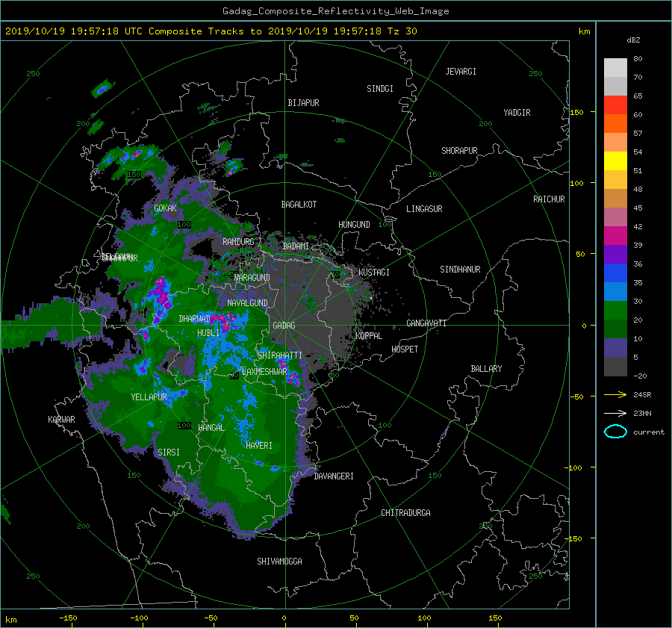Click the yellow 24SR arrow legend icon

click(x=615, y=395)
